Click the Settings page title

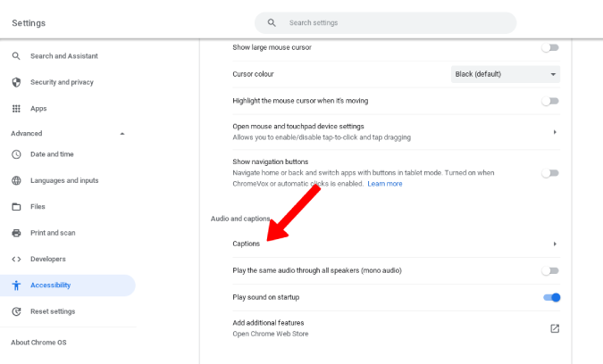coord(29,23)
